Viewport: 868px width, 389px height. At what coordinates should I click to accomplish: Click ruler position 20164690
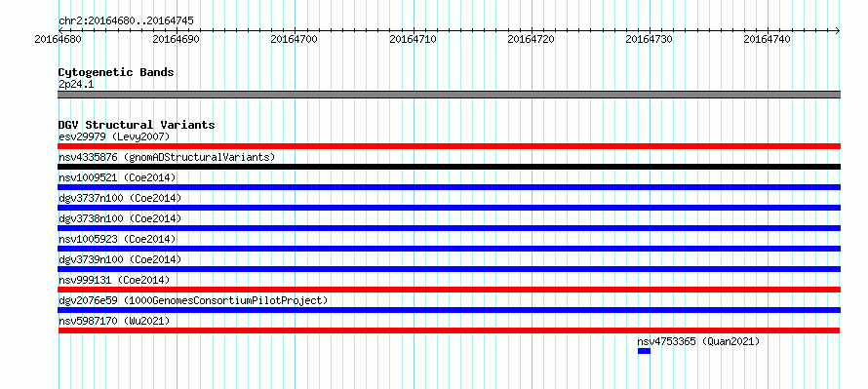176,39
